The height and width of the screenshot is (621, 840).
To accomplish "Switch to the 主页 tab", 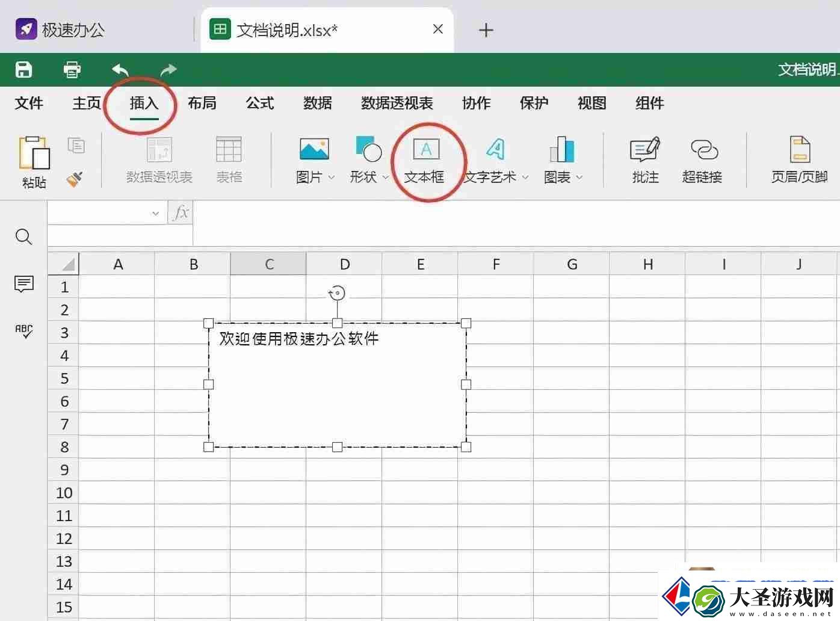I will [x=87, y=103].
